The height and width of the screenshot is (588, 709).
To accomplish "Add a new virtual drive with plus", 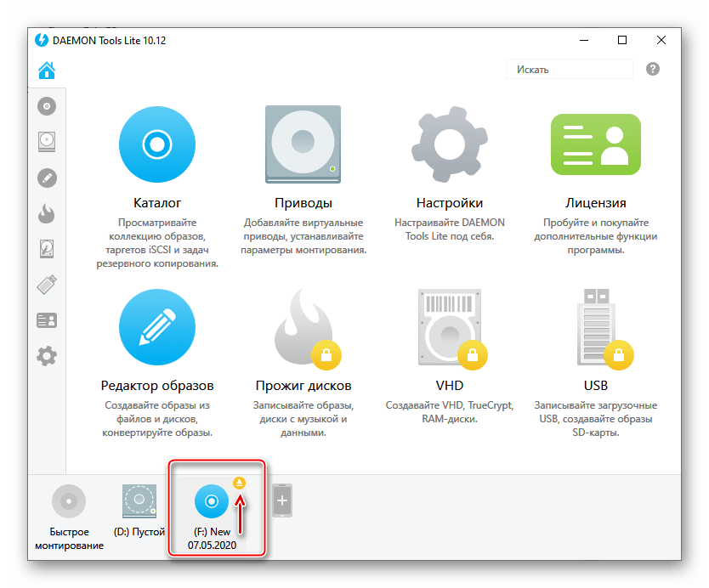I will coord(282,500).
